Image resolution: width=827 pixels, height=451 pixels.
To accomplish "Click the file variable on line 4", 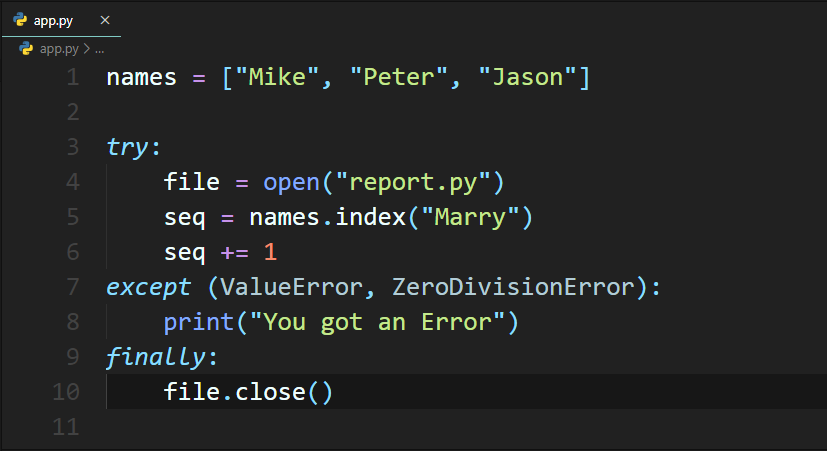I will coord(191,182).
